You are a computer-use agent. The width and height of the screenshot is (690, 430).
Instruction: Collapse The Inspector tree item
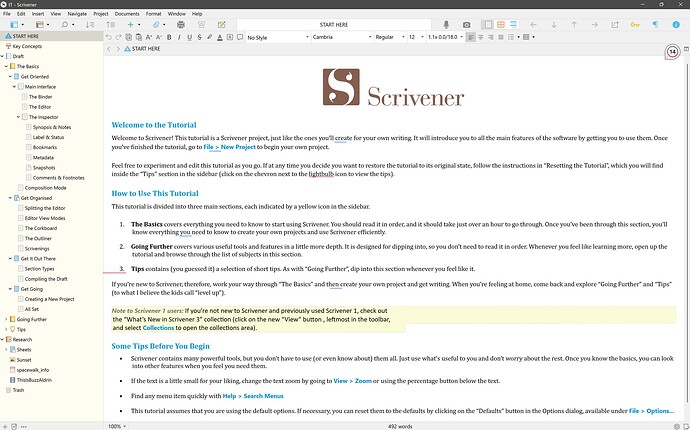pos(18,117)
